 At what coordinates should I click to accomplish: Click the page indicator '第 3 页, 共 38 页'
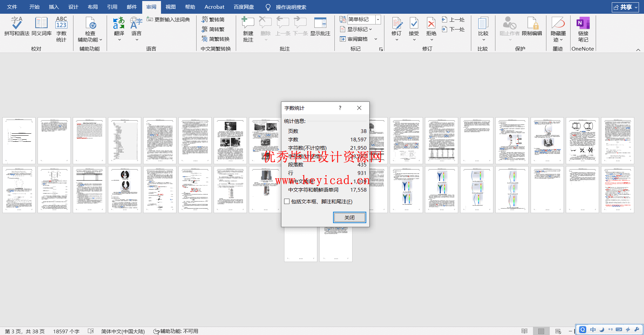click(25, 331)
